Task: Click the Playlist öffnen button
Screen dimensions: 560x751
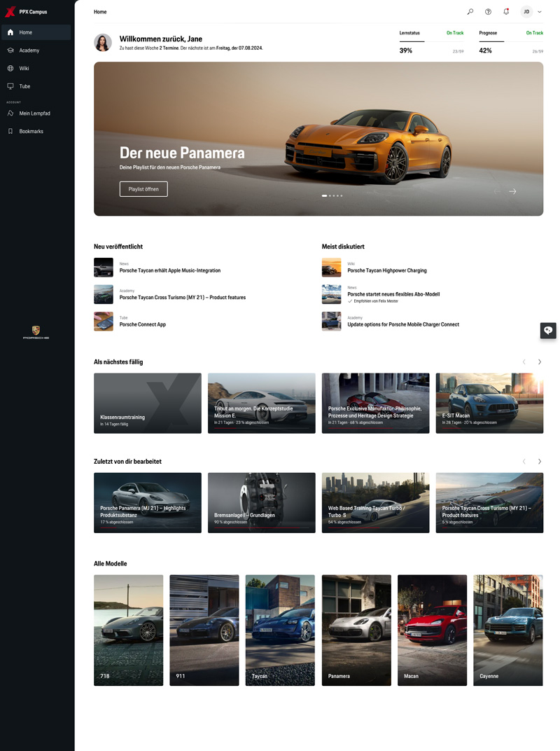Action: [x=143, y=189]
